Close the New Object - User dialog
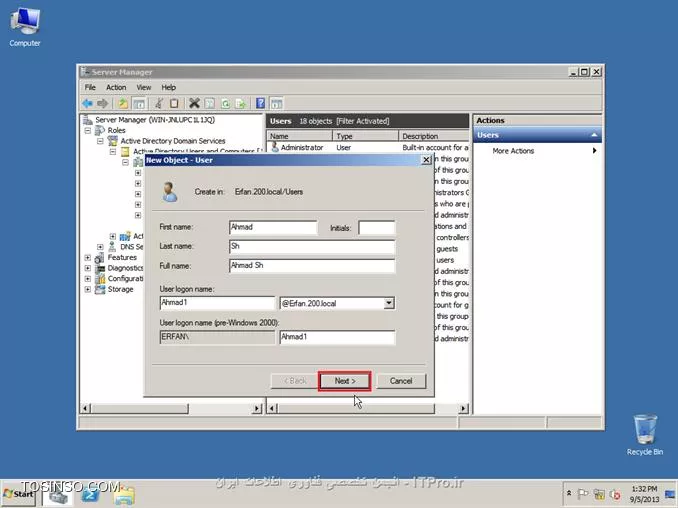678x508 pixels. 426,160
